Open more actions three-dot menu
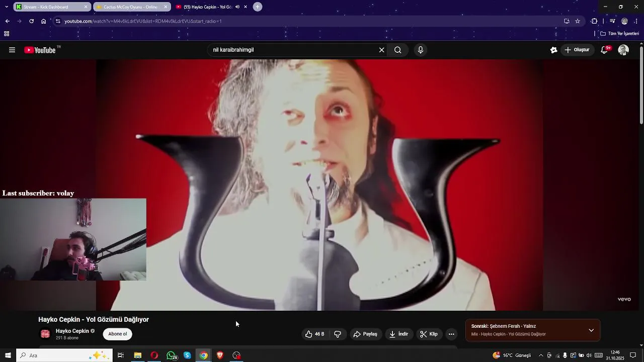 [x=451, y=334]
